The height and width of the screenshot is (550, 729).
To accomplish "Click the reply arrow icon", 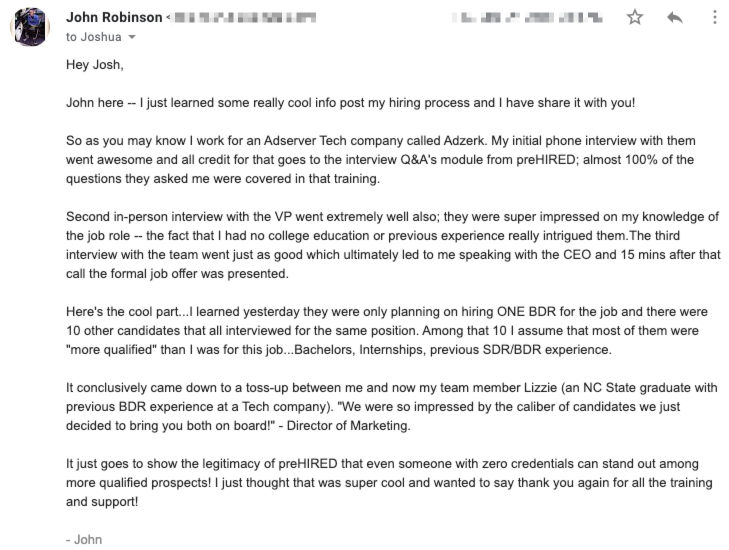I will coord(673,18).
